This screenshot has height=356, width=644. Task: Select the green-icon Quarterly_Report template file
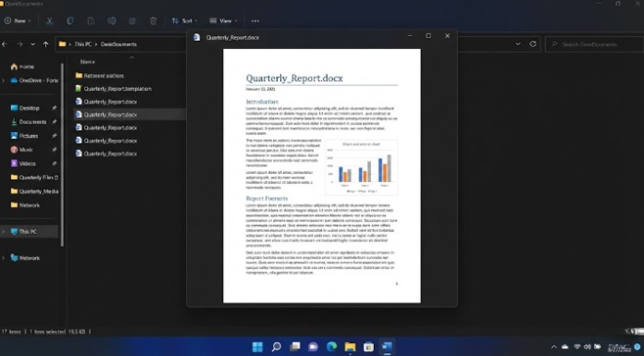point(114,89)
